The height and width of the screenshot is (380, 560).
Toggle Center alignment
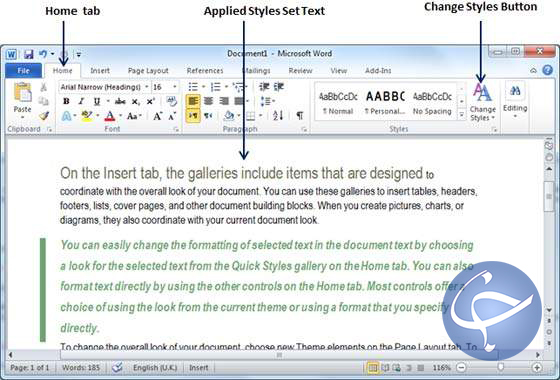pyautogui.click(x=208, y=101)
